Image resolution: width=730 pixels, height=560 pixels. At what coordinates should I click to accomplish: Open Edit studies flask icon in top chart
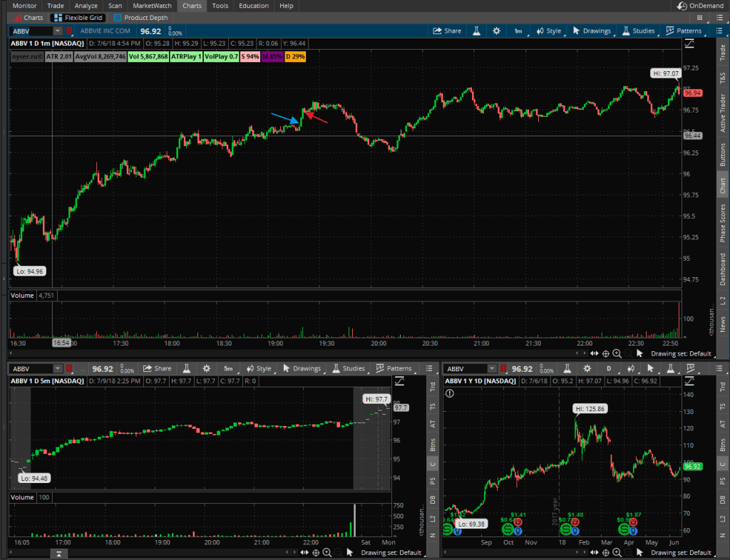[475, 31]
